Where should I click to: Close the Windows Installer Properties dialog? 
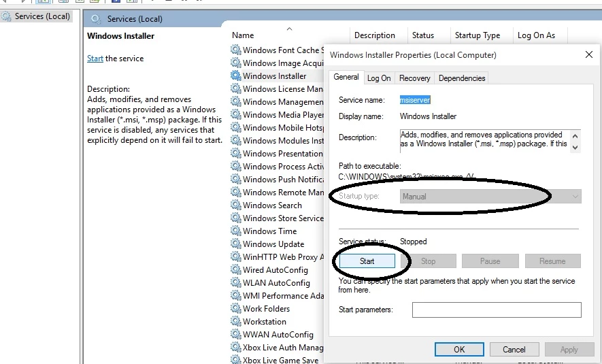coord(589,54)
